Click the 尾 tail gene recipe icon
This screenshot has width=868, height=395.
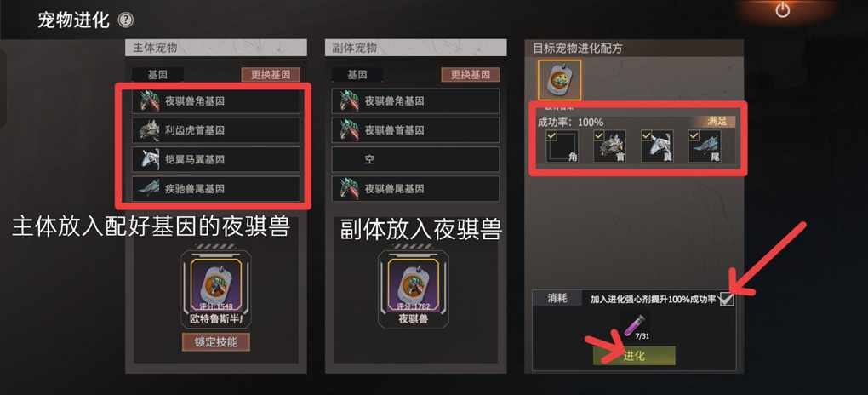[705, 146]
